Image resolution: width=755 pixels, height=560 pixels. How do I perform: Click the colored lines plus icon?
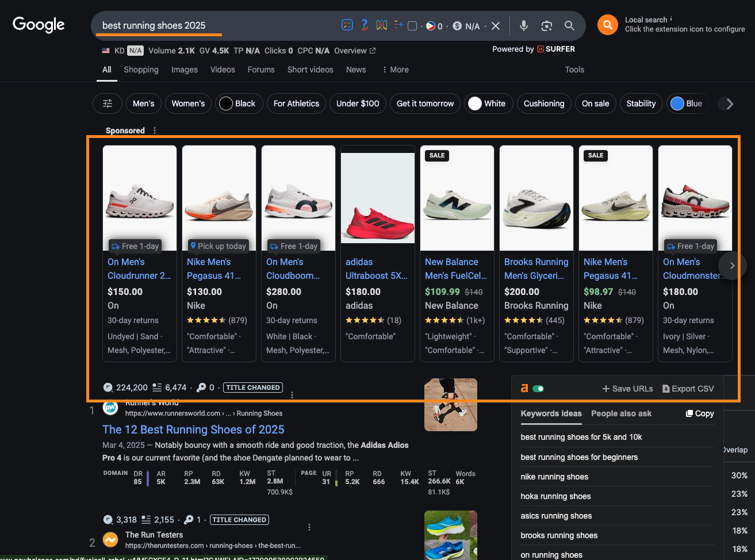(x=398, y=25)
